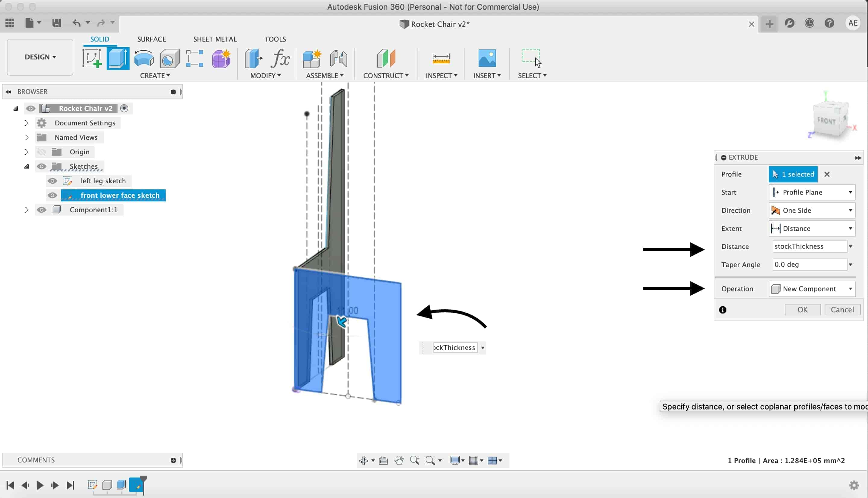Switch to the SHEET METAL tab
868x498 pixels.
tap(215, 39)
